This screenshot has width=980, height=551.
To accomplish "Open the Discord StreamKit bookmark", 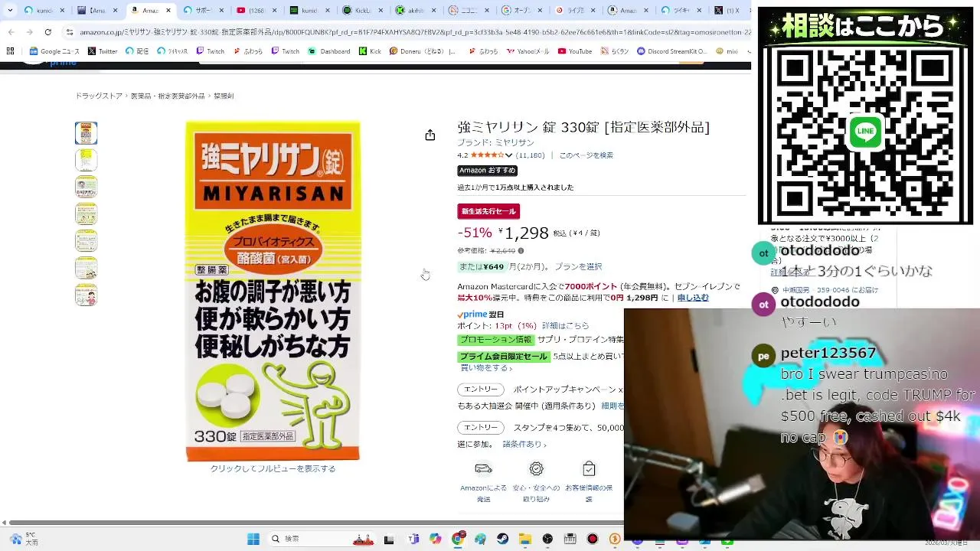I will pyautogui.click(x=672, y=51).
